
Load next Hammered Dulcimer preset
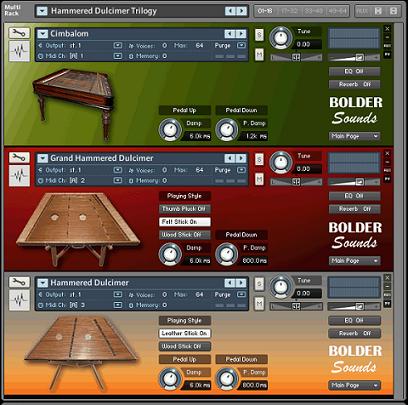click(x=241, y=283)
